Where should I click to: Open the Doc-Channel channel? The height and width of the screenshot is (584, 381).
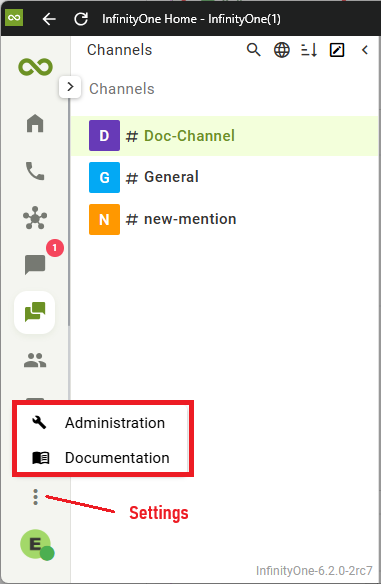tap(225, 136)
